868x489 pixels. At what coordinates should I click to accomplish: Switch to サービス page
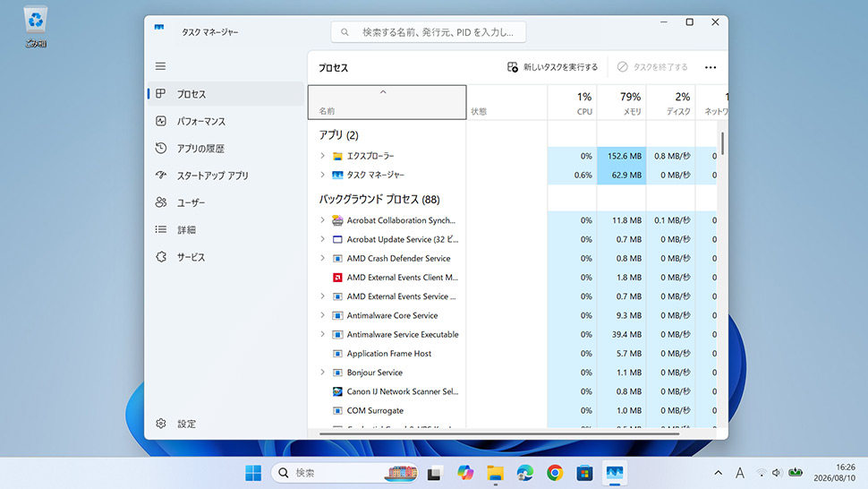pos(226,257)
